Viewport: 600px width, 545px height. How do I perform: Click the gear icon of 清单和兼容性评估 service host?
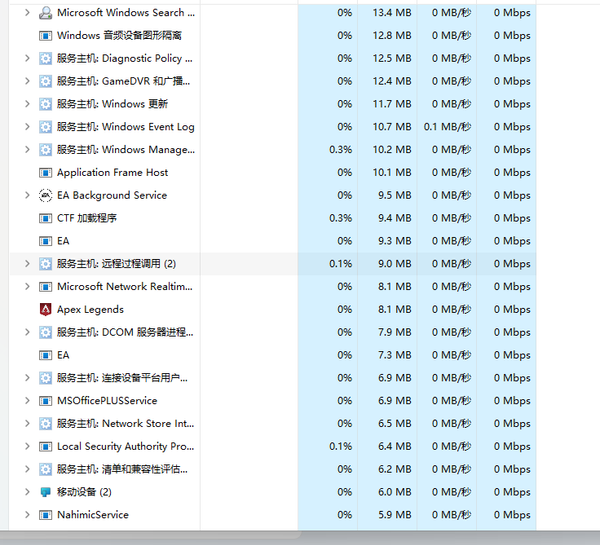[46, 470]
